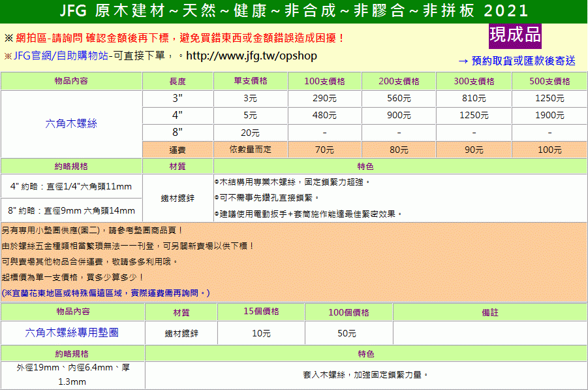Open the http://www.jfg.tw/opshop URL
Image resolution: width=588 pixels, height=390 pixels.
pyautogui.click(x=251, y=56)
